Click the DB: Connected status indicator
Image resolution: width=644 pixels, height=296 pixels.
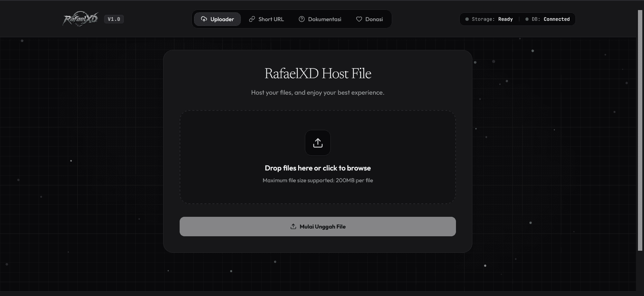click(x=547, y=19)
